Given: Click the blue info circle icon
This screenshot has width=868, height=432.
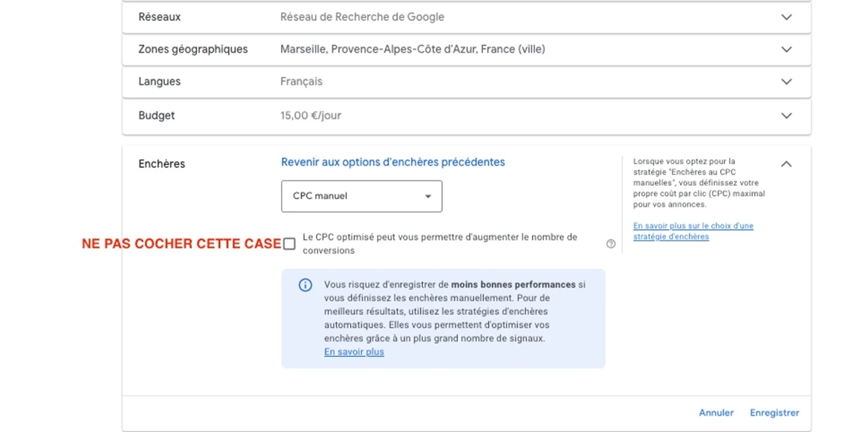Looking at the screenshot, I should (305, 286).
